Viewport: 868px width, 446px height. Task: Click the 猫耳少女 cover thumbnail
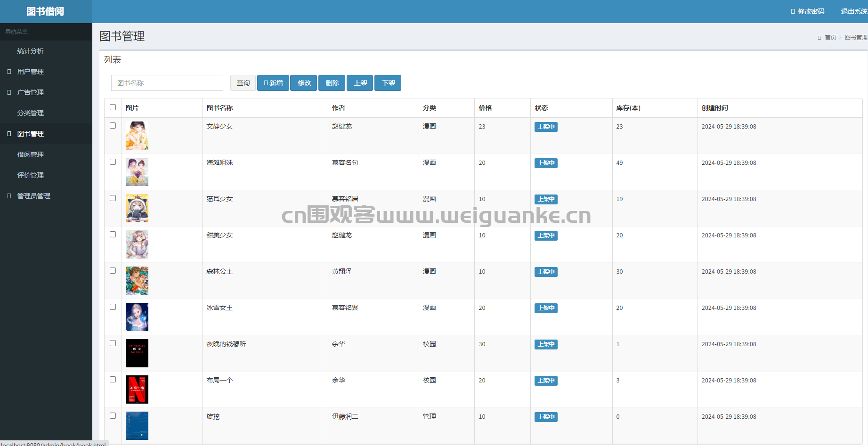[137, 208]
